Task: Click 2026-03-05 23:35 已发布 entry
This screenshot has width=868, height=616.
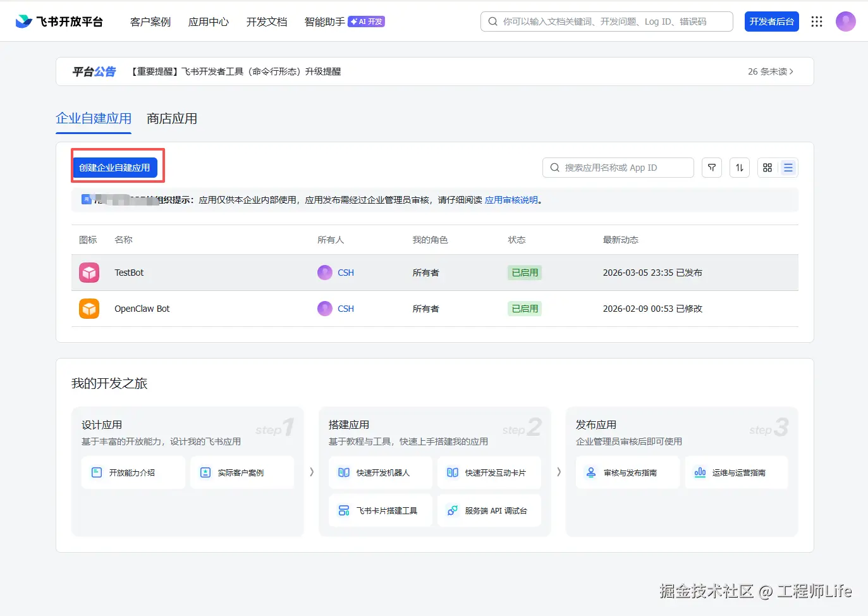Action: click(652, 273)
